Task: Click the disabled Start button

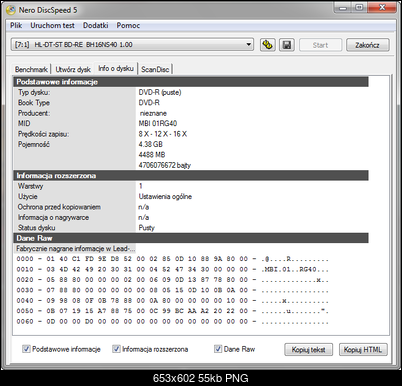Action: (x=320, y=45)
